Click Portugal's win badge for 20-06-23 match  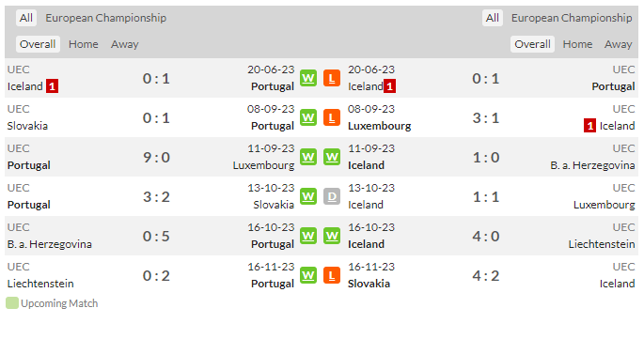pyautogui.click(x=308, y=78)
